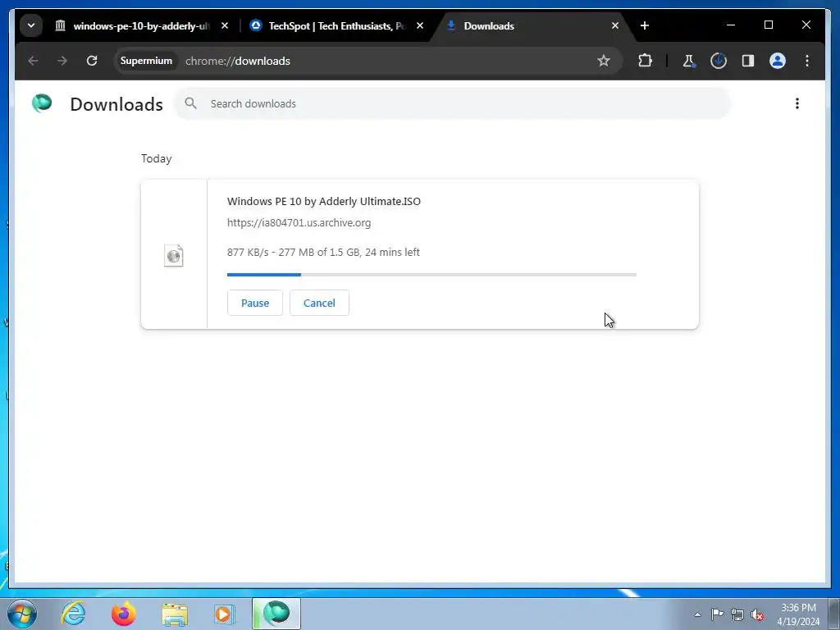This screenshot has width=840, height=630.
Task: Click the muted volume tray icon
Action: pyautogui.click(x=757, y=615)
